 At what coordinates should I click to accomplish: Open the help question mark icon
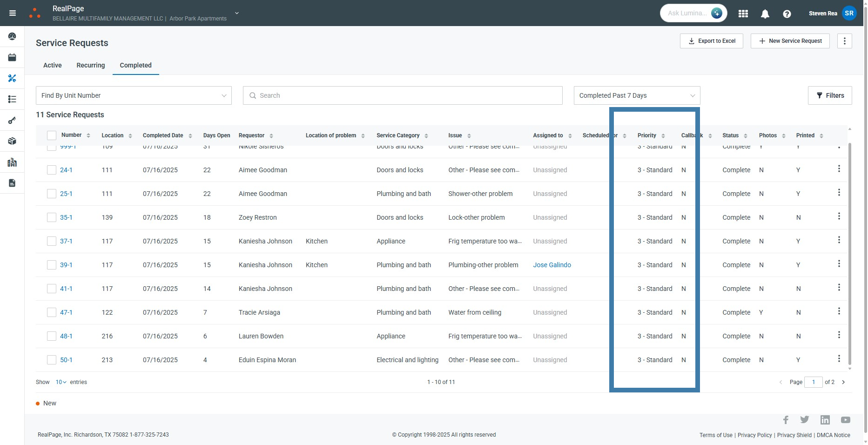tap(787, 14)
